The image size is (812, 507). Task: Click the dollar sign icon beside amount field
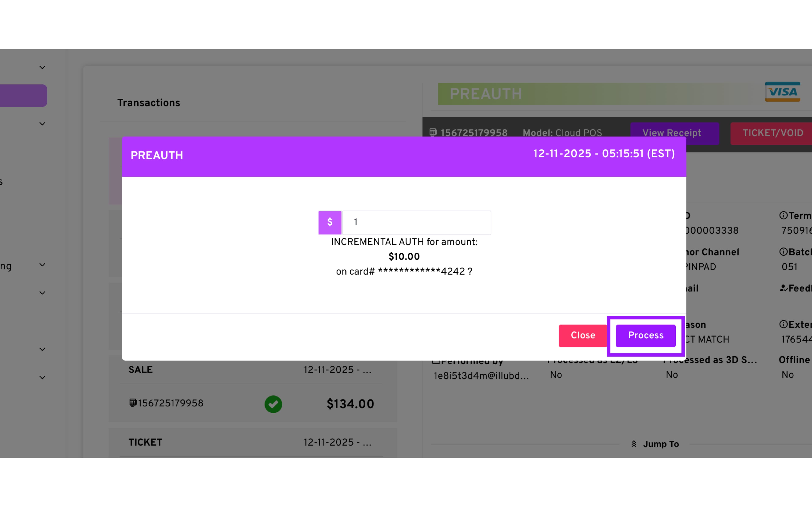(x=329, y=222)
